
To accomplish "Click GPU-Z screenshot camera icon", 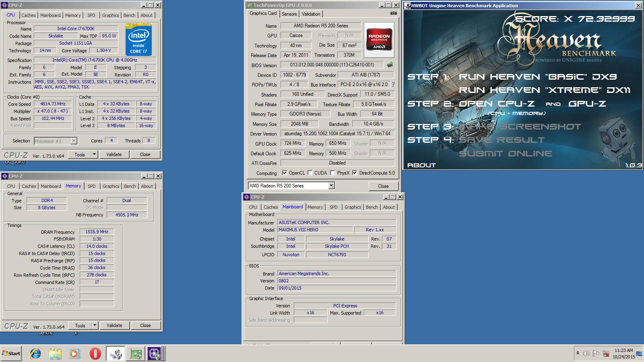I will (x=393, y=13).
